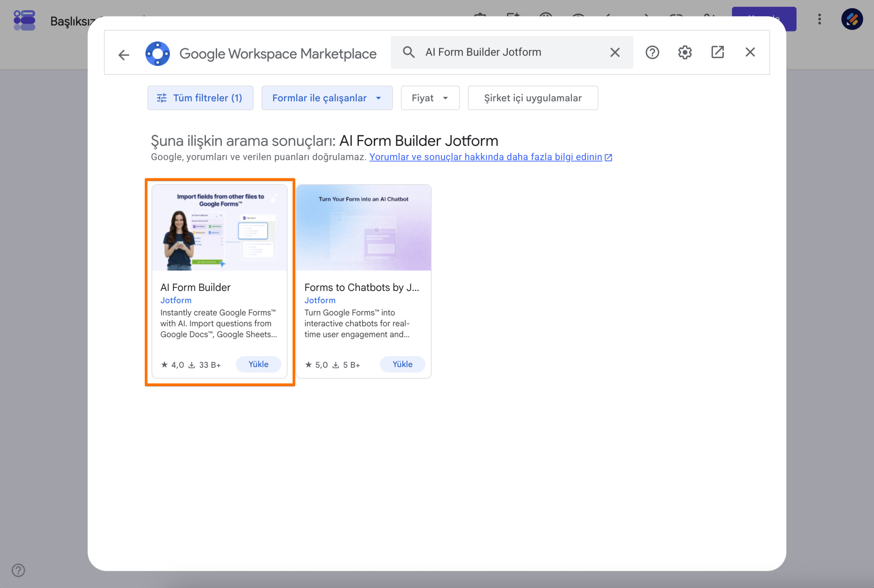Screen dimensions: 874x588
Task: Click the 5,0 star rating on Forms to Chatbots
Action: pos(316,365)
